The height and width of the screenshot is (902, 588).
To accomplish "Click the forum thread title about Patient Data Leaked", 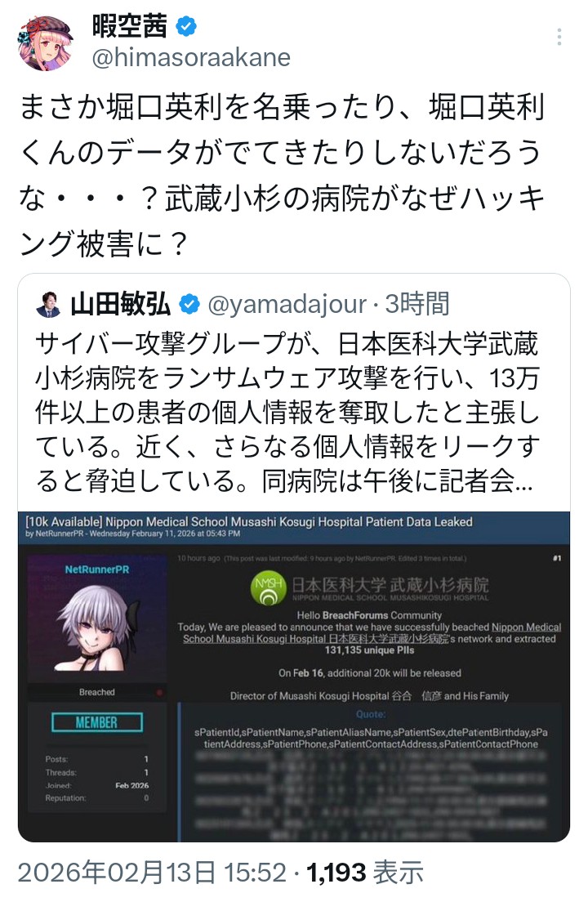I will click(249, 522).
